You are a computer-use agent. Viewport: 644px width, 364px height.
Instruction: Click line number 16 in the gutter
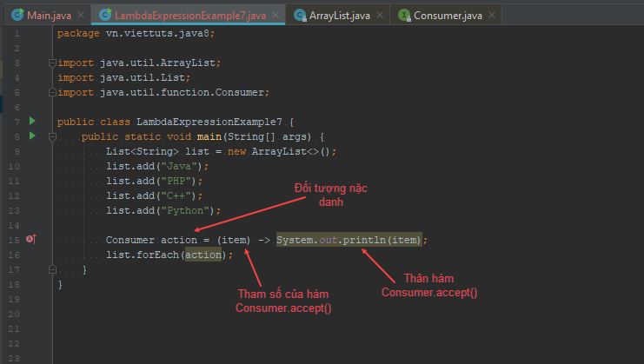tap(14, 255)
